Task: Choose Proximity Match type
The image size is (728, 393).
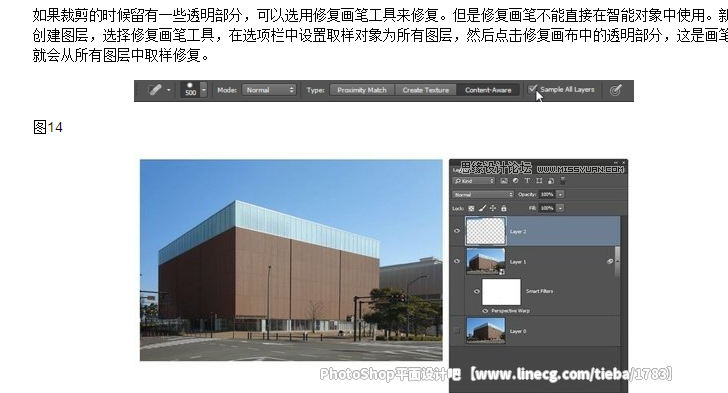Action: click(362, 90)
